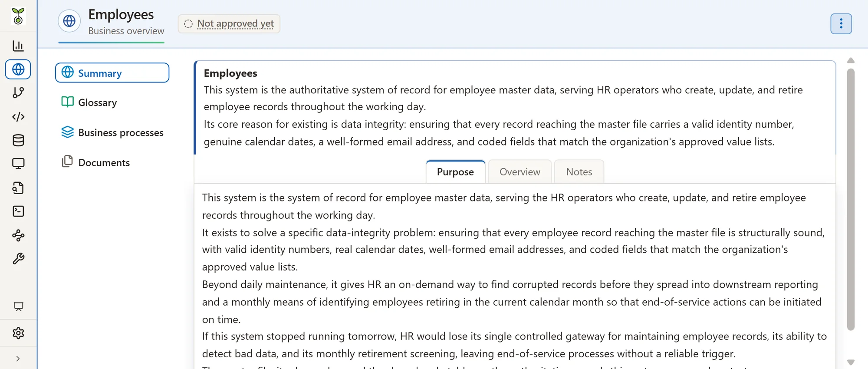Open the code brackets sidebar icon

click(x=18, y=117)
